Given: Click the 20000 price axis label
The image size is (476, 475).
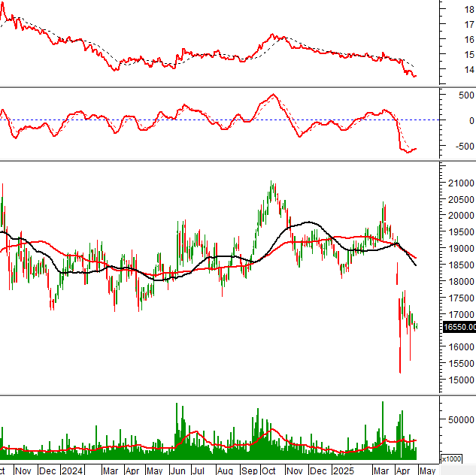Looking at the screenshot, I should (x=461, y=216).
